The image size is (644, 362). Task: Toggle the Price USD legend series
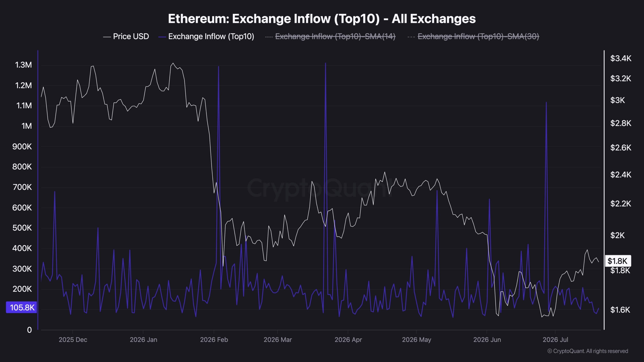126,36
